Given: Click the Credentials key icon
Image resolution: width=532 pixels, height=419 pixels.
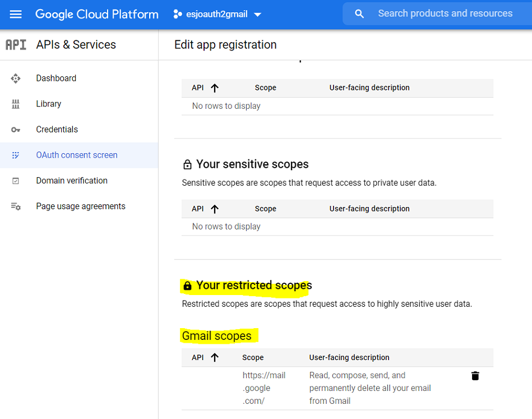Looking at the screenshot, I should tap(16, 130).
